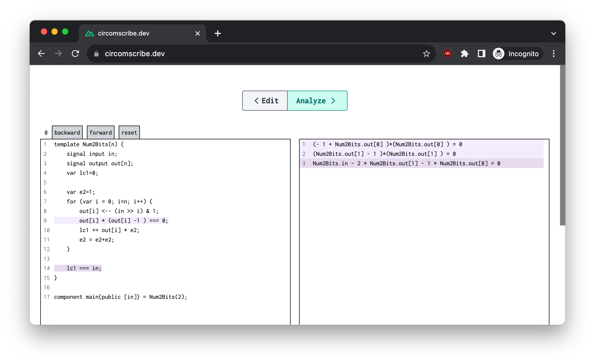Click the browser forward arrow
The width and height of the screenshot is (595, 364).
(58, 54)
